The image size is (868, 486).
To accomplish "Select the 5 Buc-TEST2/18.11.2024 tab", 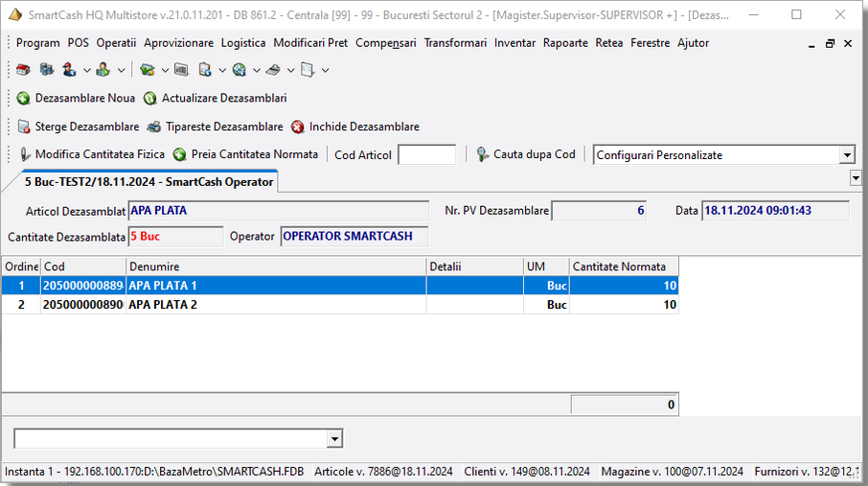I will coord(148,182).
